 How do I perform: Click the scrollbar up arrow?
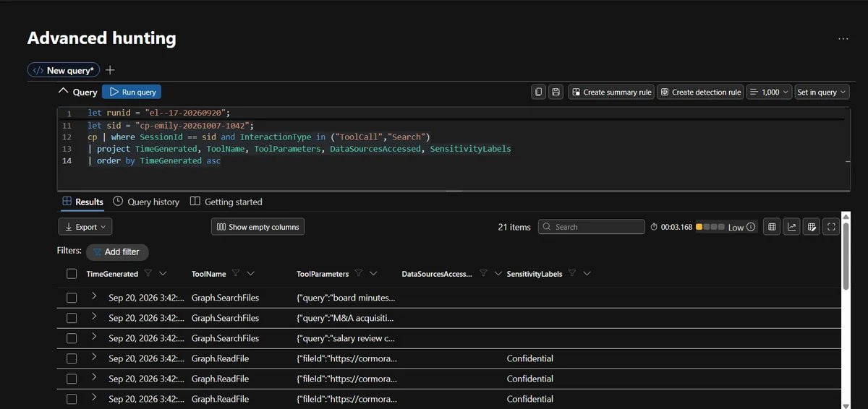pyautogui.click(x=846, y=218)
